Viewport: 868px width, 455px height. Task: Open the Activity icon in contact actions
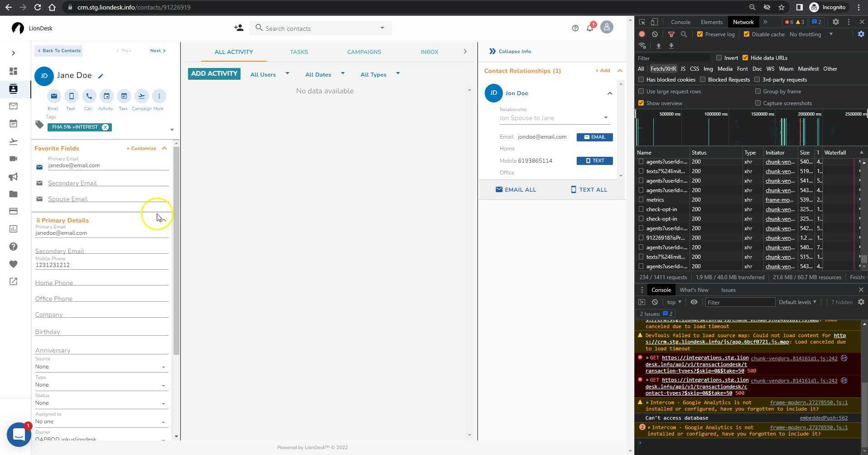(x=106, y=96)
